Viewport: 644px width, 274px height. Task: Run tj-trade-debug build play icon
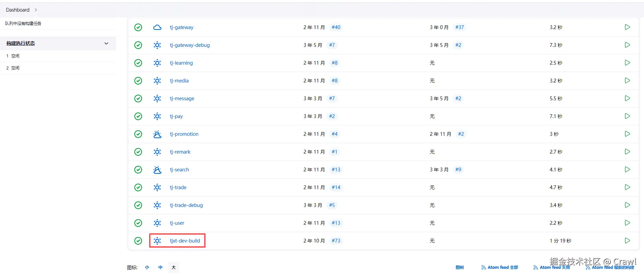click(x=627, y=205)
